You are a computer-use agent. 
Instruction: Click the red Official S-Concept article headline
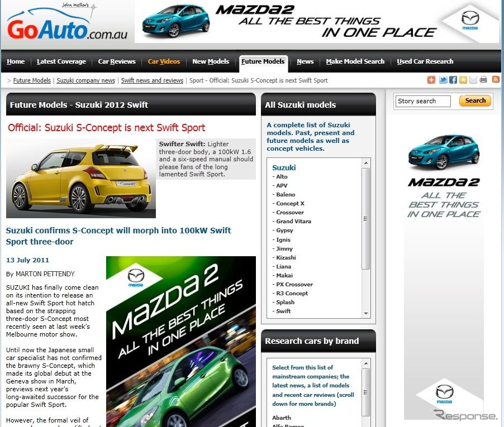tap(106, 128)
